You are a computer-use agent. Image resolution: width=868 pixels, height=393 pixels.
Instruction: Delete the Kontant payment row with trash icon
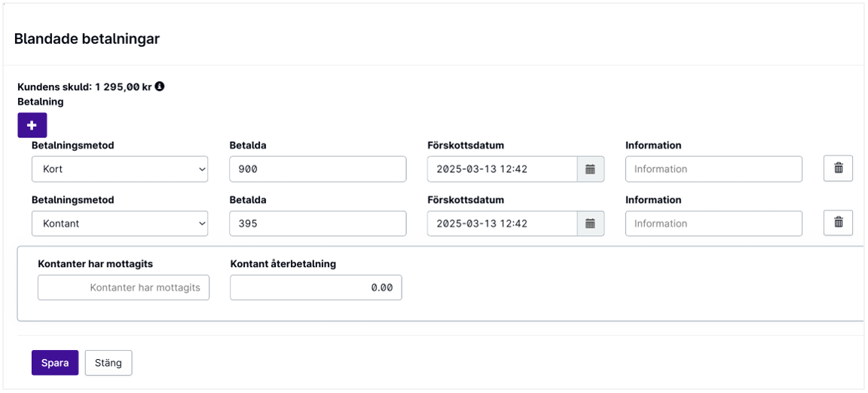pos(838,223)
